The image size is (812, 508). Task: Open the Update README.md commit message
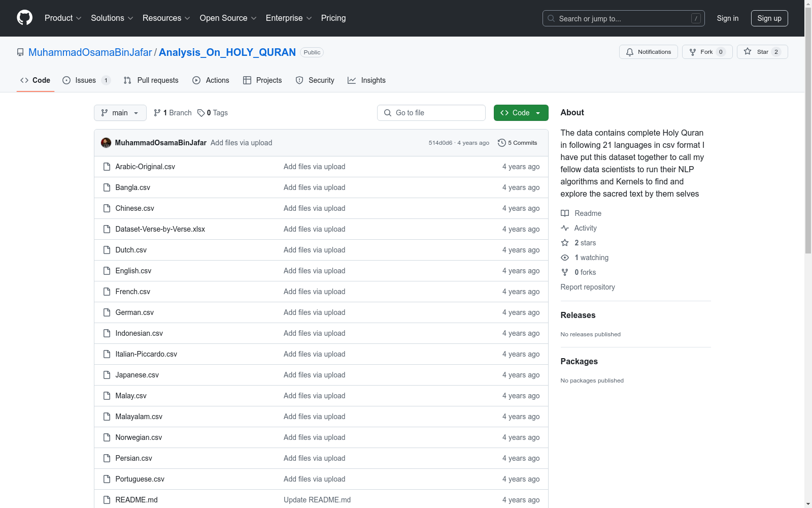[x=317, y=500]
